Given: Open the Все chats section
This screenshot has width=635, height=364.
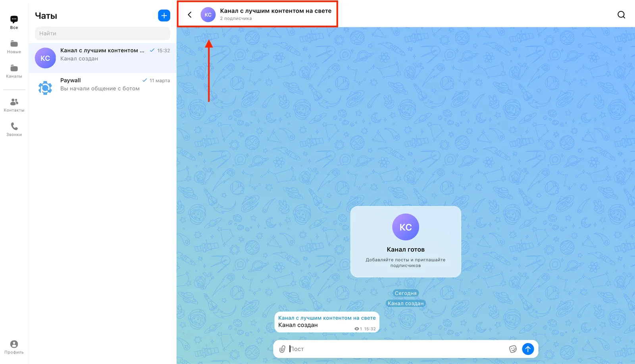Looking at the screenshot, I should tap(14, 23).
